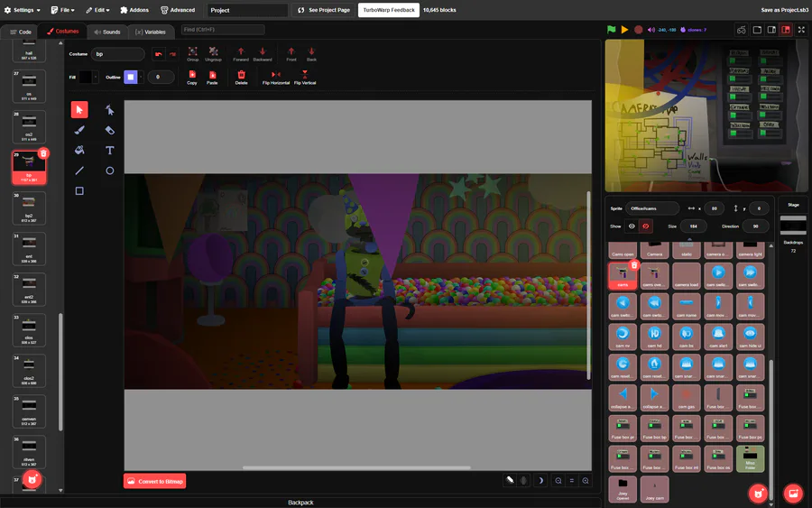Flip the costume vertically
Screen dimensions: 812x508
coord(305,78)
